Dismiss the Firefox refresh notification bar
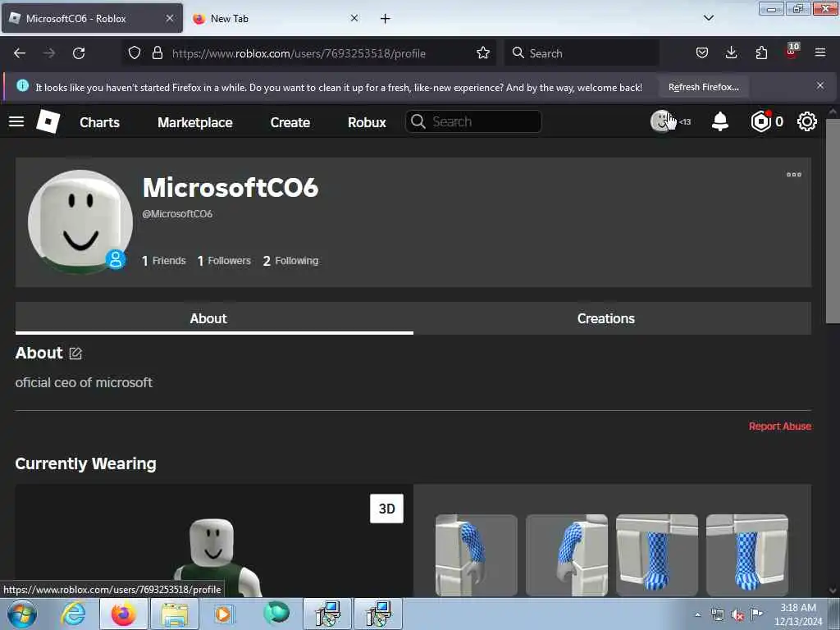Image resolution: width=840 pixels, height=630 pixels. [820, 85]
